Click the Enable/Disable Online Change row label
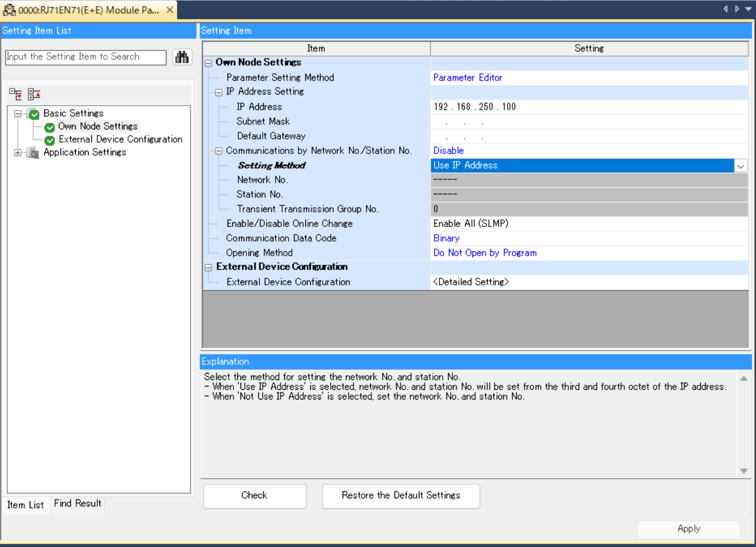The height and width of the screenshot is (547, 756). tap(290, 224)
